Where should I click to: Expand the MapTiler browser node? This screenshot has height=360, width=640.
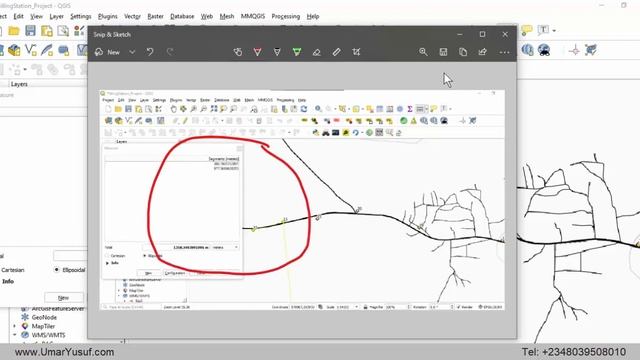tap(15, 326)
